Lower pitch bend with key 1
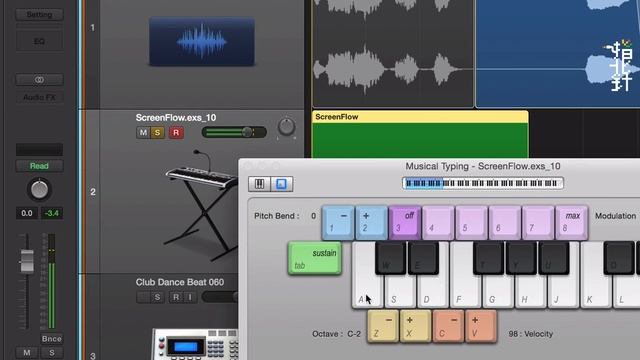Screen dimensions: 640x360 tap(338, 223)
